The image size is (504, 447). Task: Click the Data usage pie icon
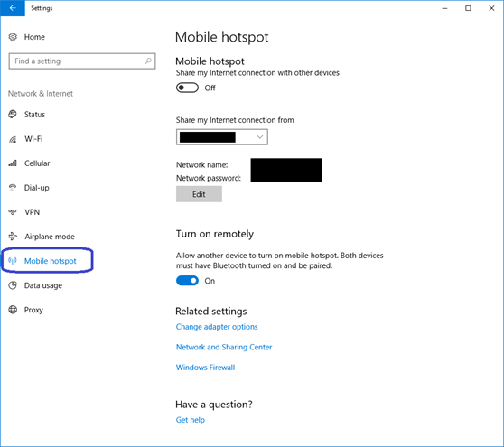pyautogui.click(x=13, y=285)
